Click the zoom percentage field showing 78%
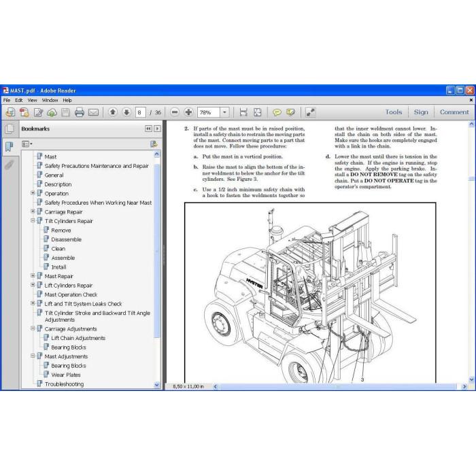The height and width of the screenshot is (476, 476). [x=209, y=112]
